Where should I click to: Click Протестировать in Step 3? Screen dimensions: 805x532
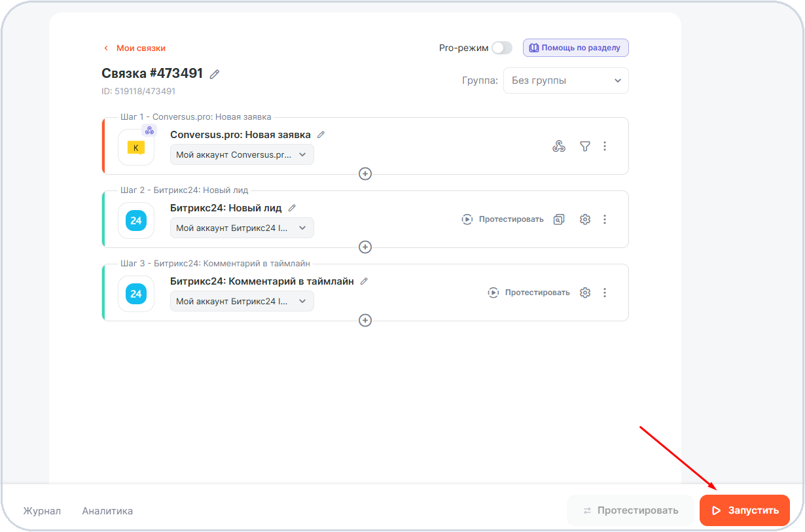click(529, 293)
